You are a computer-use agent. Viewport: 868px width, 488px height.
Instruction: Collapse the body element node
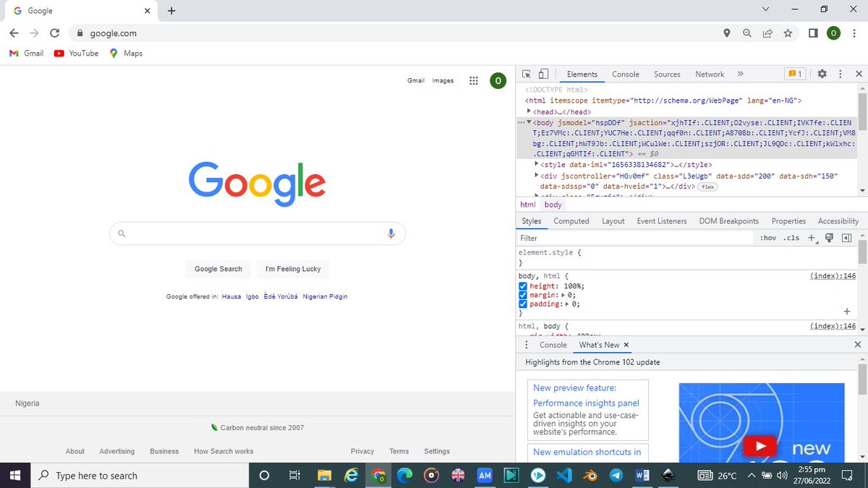click(x=529, y=123)
